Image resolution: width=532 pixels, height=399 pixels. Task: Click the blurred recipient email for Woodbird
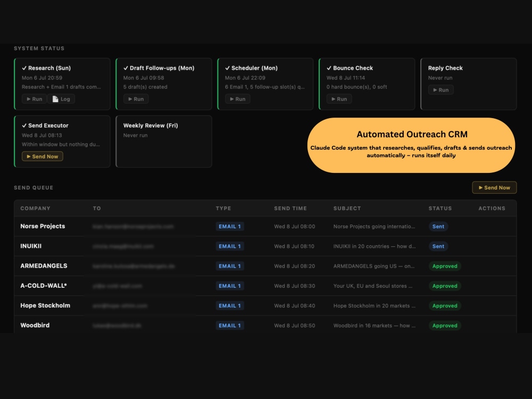click(117, 326)
